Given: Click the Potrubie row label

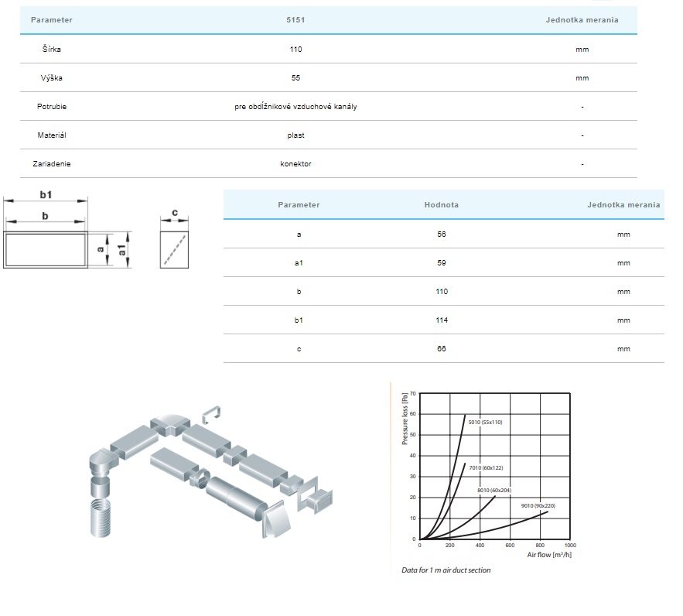Looking at the screenshot, I should (52, 106).
